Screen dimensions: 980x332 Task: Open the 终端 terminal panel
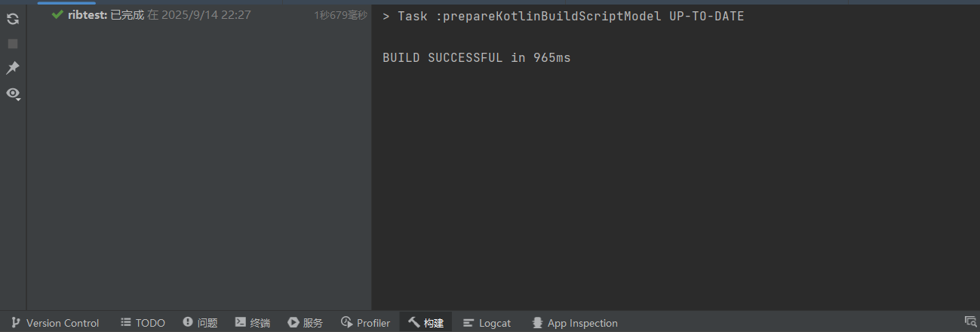[x=253, y=323]
